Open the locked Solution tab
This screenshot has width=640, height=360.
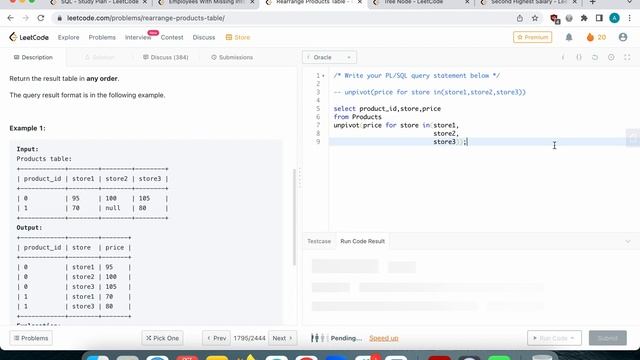pyautogui.click(x=99, y=57)
